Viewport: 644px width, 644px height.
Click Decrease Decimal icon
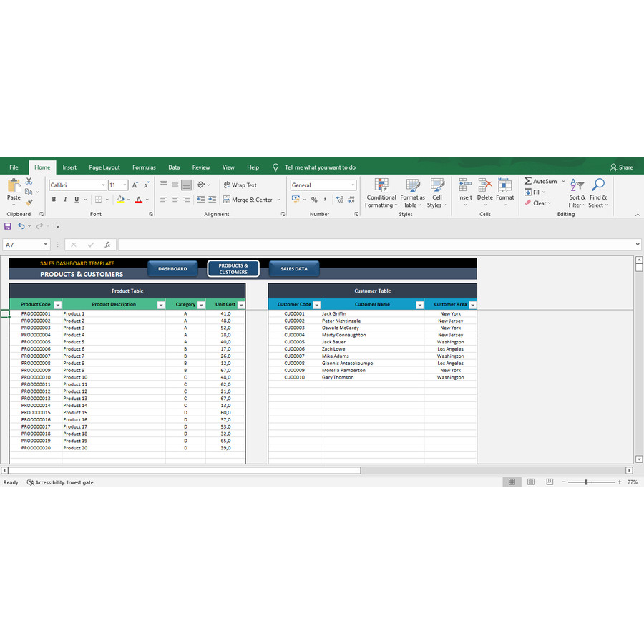pyautogui.click(x=351, y=200)
